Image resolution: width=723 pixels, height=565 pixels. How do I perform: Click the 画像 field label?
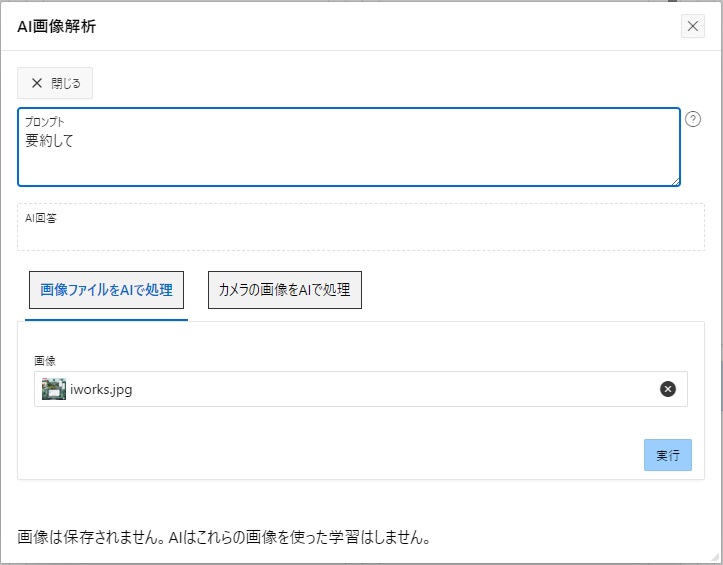tap(45, 361)
